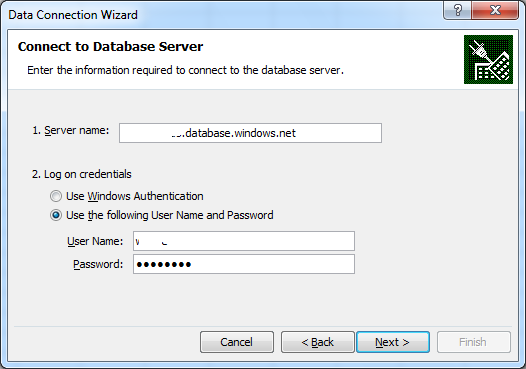526x369 pixels.
Task: Click the "Connect to Database Server" heading
Action: point(110,47)
